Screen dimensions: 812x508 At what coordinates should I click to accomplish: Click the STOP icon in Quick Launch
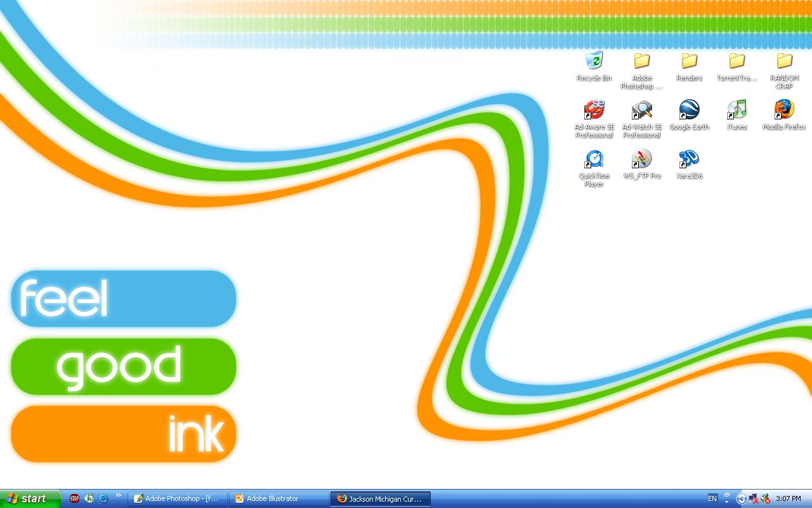coord(74,498)
